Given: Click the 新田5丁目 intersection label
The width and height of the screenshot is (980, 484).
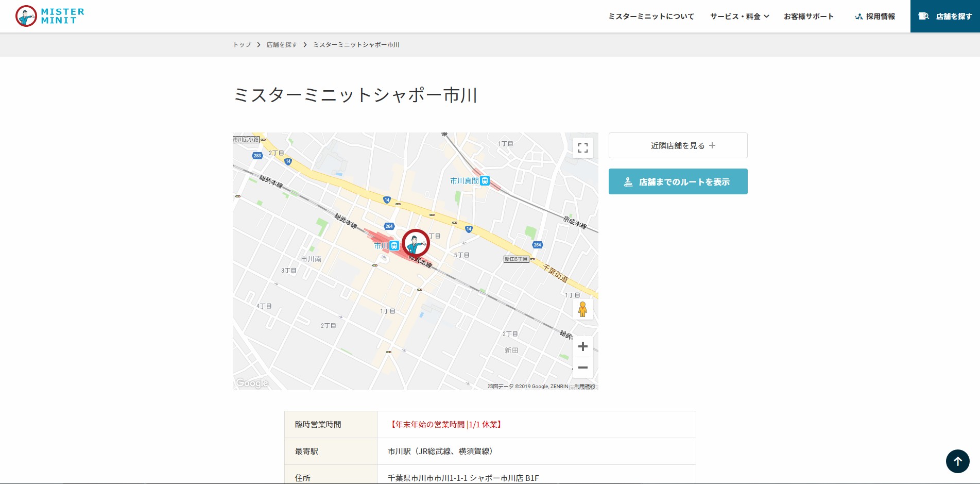Looking at the screenshot, I should tap(517, 259).
